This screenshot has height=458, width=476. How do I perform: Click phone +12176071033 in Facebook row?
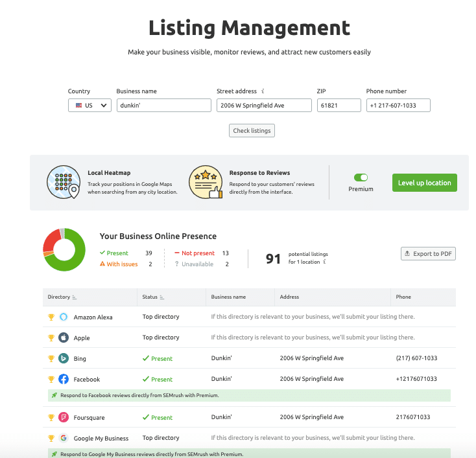[416, 378]
